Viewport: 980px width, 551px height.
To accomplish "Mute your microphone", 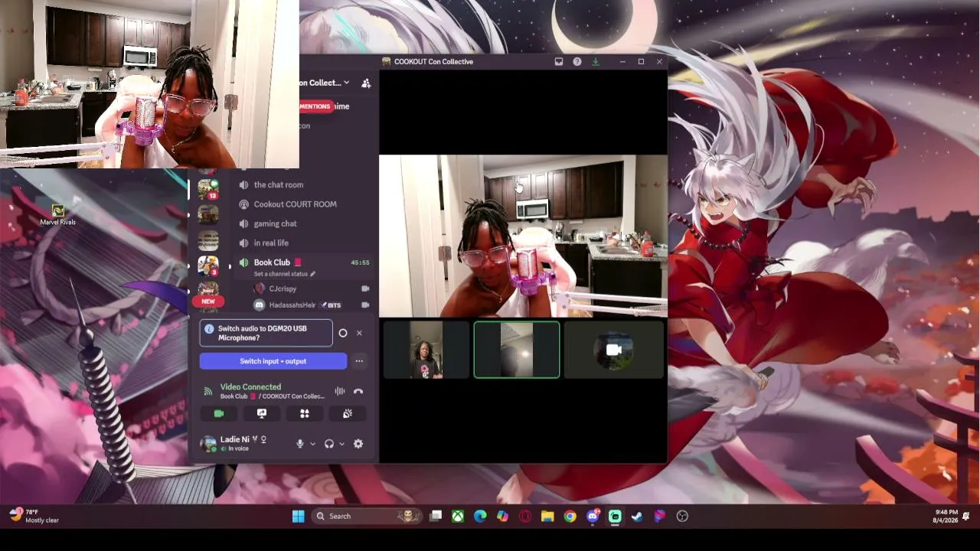I will click(300, 444).
